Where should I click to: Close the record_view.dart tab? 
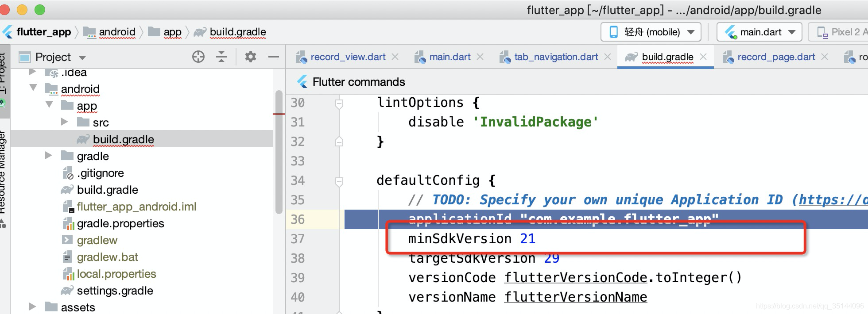click(395, 57)
